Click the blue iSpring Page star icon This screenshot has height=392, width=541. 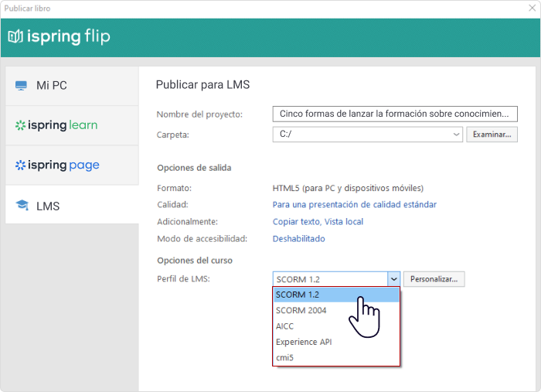click(x=20, y=165)
